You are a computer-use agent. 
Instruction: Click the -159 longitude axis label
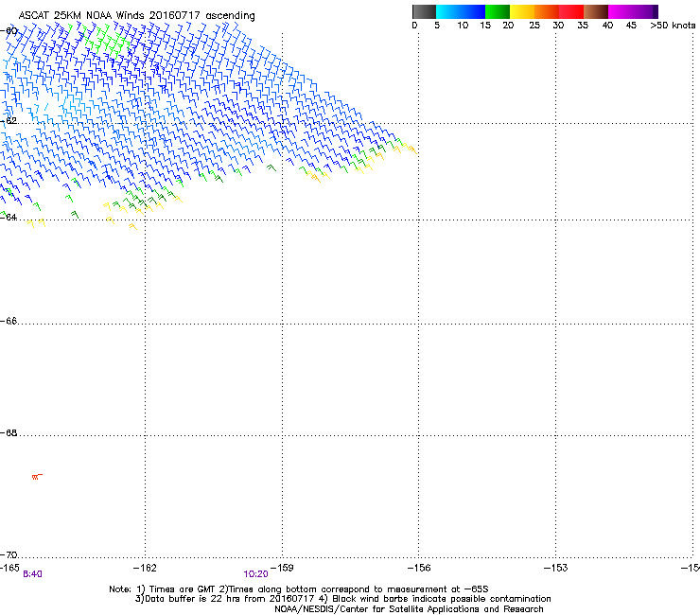pos(282,568)
